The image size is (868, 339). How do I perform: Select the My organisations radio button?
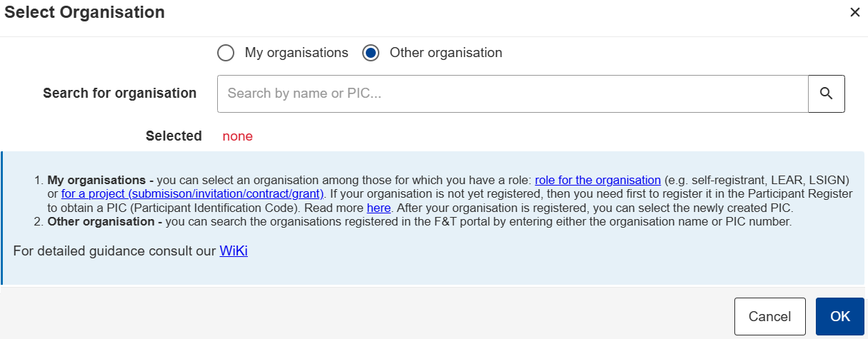click(x=225, y=53)
